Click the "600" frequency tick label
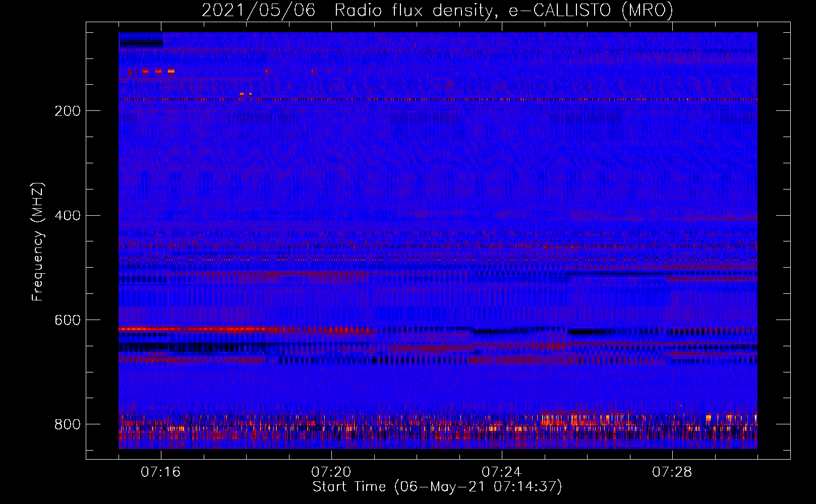 click(67, 321)
